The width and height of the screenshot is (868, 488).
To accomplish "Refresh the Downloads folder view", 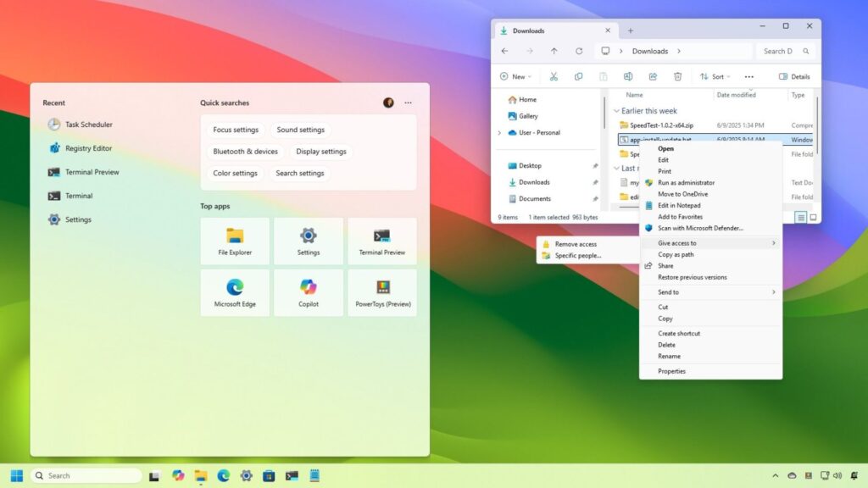I will (579, 51).
